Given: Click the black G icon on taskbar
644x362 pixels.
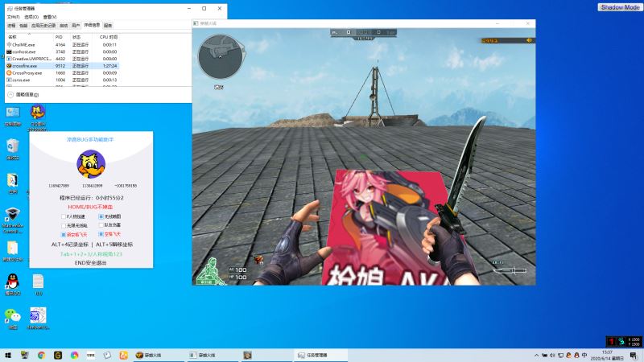Looking at the screenshot, I should [57, 355].
